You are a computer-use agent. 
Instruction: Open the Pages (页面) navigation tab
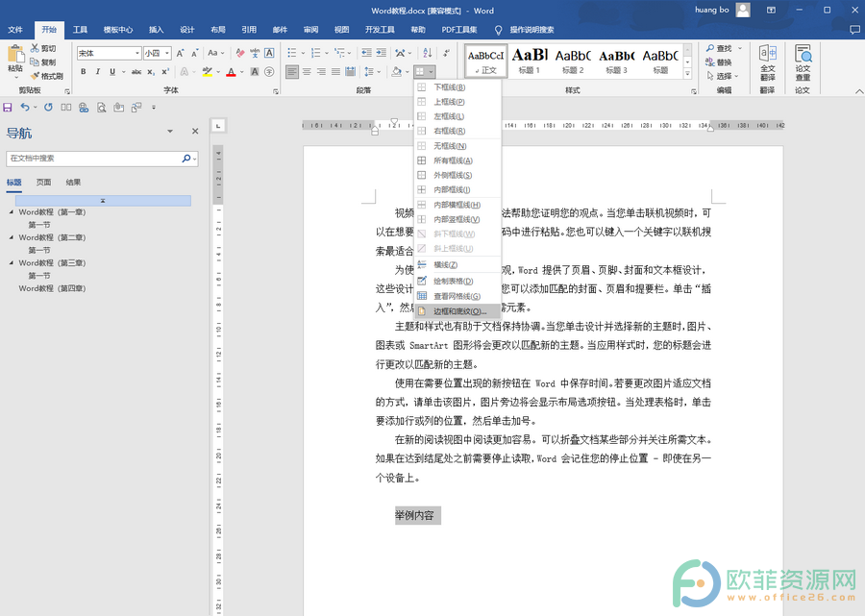(43, 183)
